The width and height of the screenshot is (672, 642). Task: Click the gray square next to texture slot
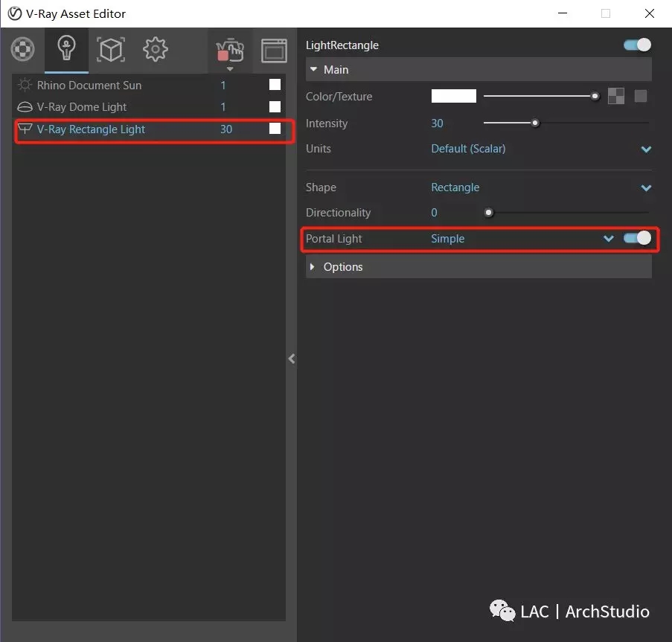640,97
